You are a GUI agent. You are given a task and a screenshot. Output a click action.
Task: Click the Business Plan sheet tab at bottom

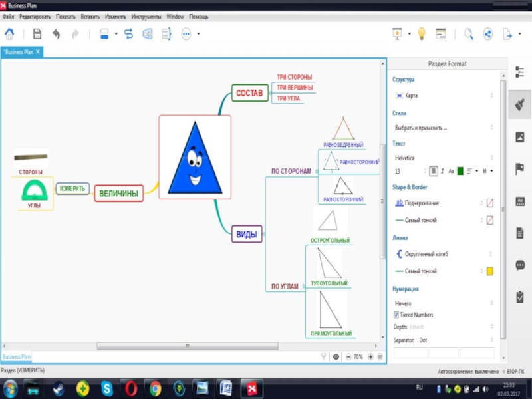(x=15, y=357)
